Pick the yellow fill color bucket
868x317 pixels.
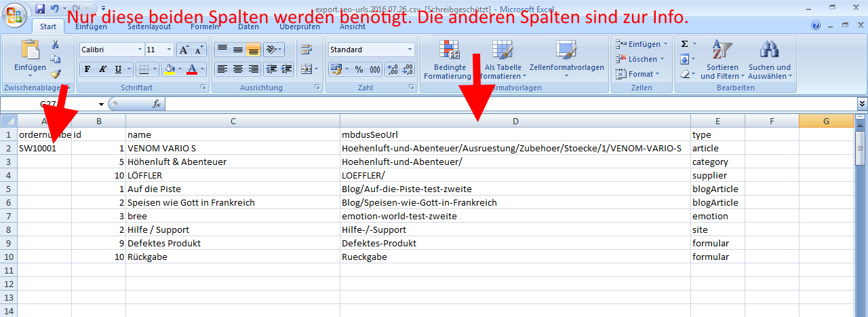click(170, 69)
